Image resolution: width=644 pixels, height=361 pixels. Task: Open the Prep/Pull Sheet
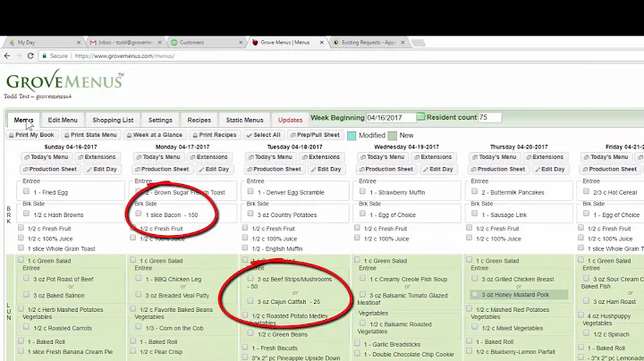click(x=316, y=135)
